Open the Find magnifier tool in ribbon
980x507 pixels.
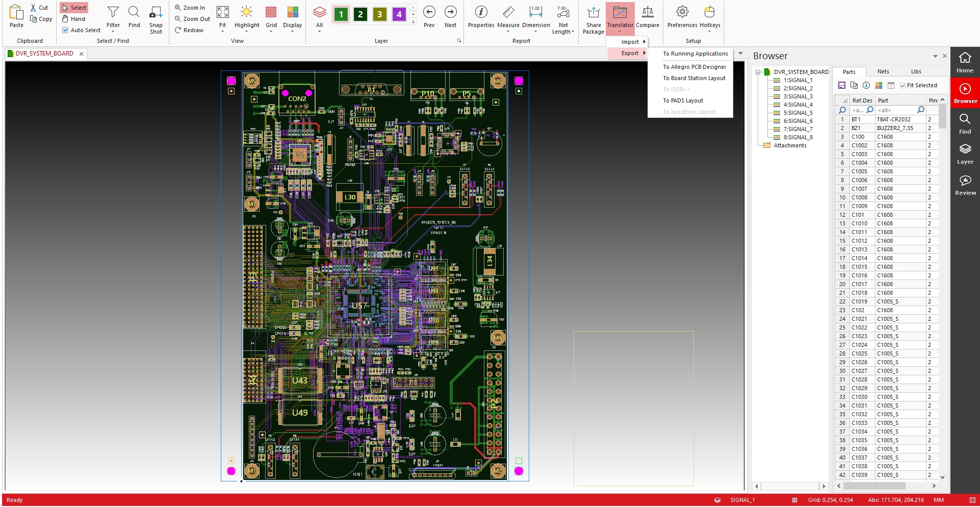click(134, 16)
